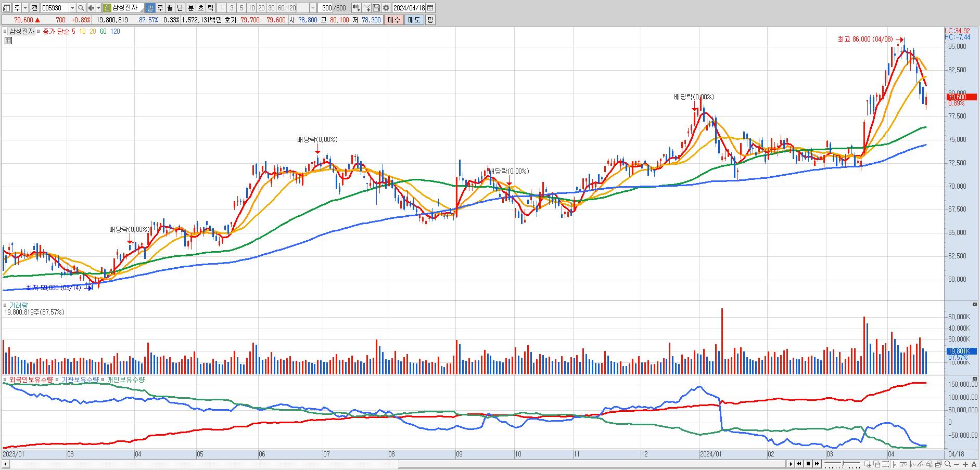Expand the 삼성전자 stock name corner arrow
The image size is (980, 470).
coord(142,10)
